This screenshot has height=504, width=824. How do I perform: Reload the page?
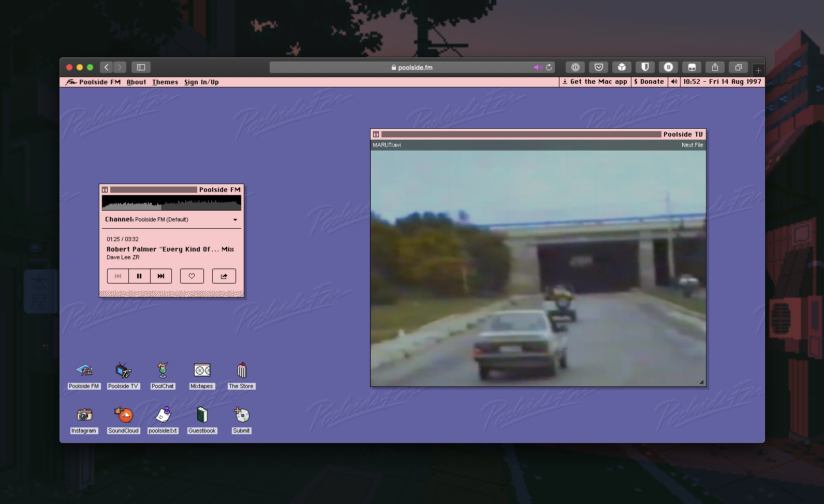click(x=549, y=67)
